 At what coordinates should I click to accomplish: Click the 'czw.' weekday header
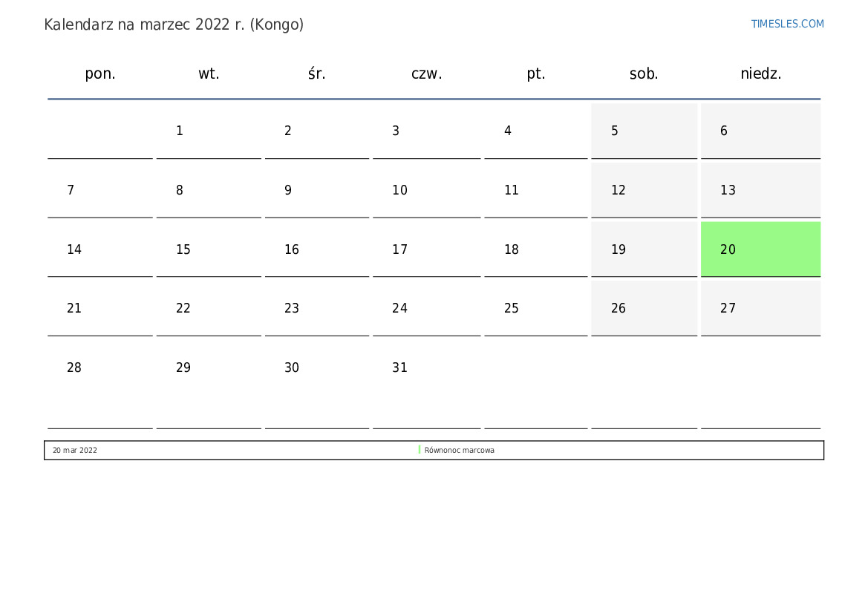(x=426, y=74)
